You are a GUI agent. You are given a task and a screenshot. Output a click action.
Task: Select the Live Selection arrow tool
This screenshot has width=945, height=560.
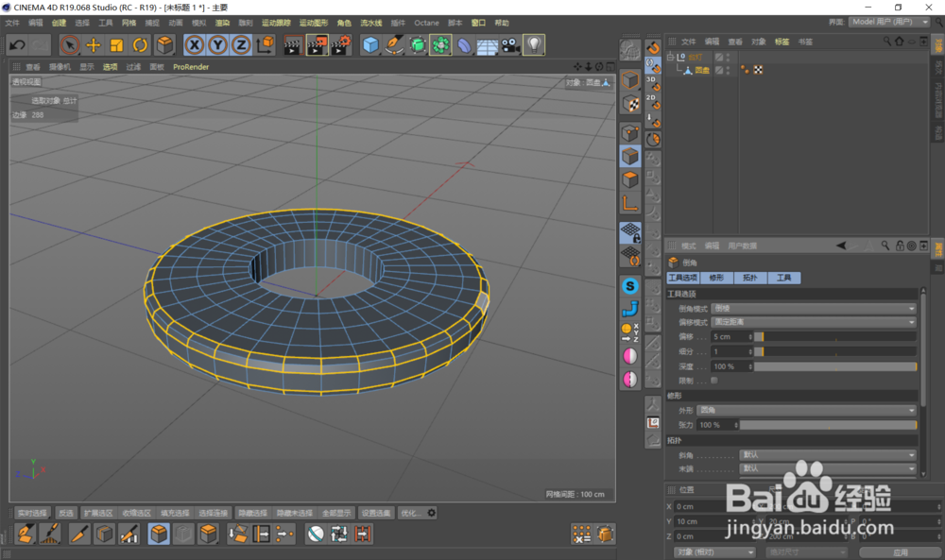click(70, 45)
